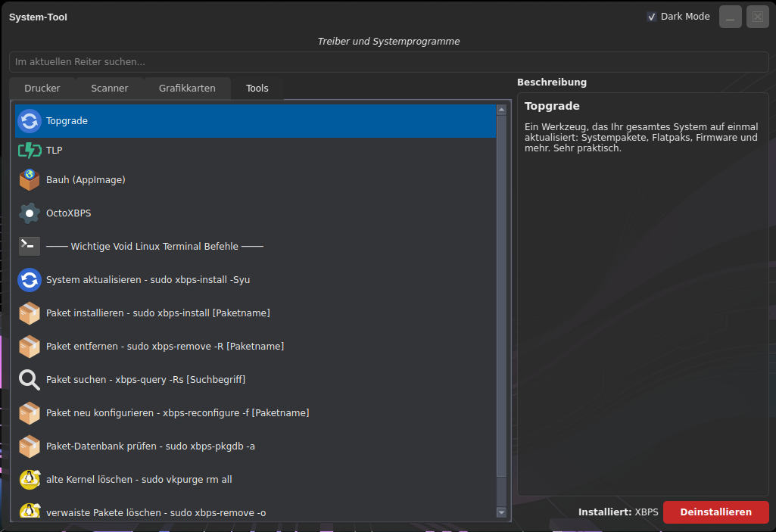The height and width of the screenshot is (532, 776).
Task: Click the TLP battery icon
Action: pyautogui.click(x=30, y=151)
